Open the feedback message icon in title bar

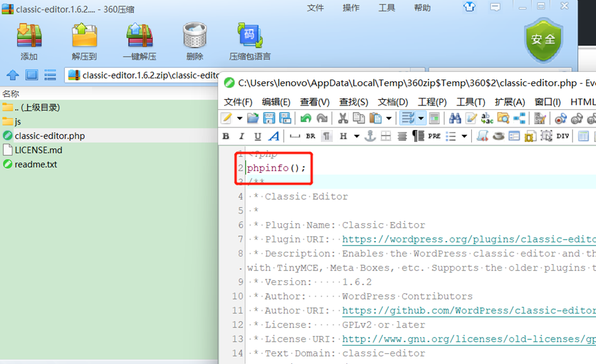[x=495, y=7]
